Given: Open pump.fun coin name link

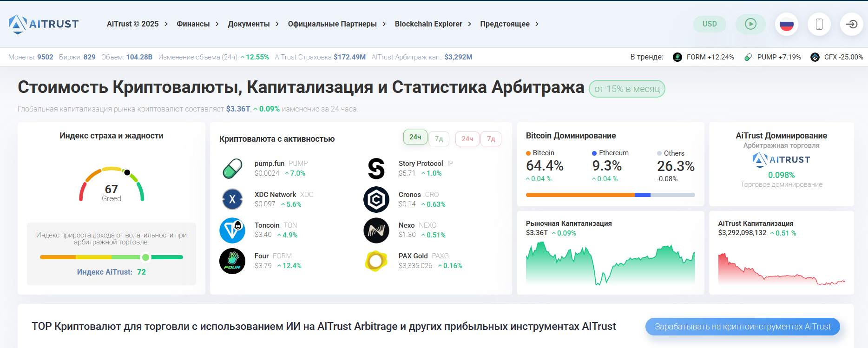Looking at the screenshot, I should tap(270, 164).
